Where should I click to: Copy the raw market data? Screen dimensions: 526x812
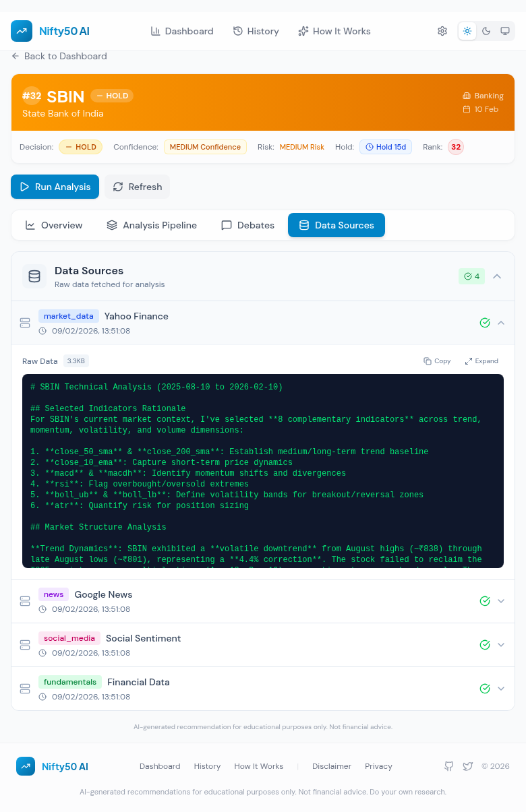tap(437, 361)
